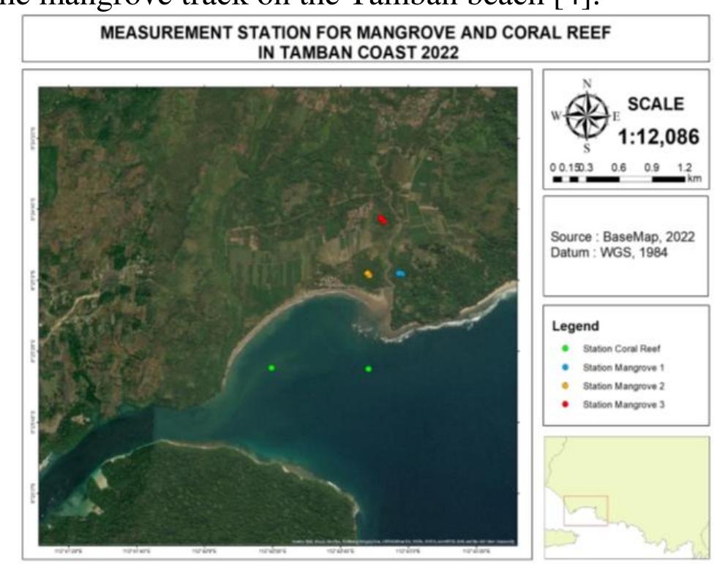Click the blue Station Mangrove 1 legend dot

[x=565, y=367]
